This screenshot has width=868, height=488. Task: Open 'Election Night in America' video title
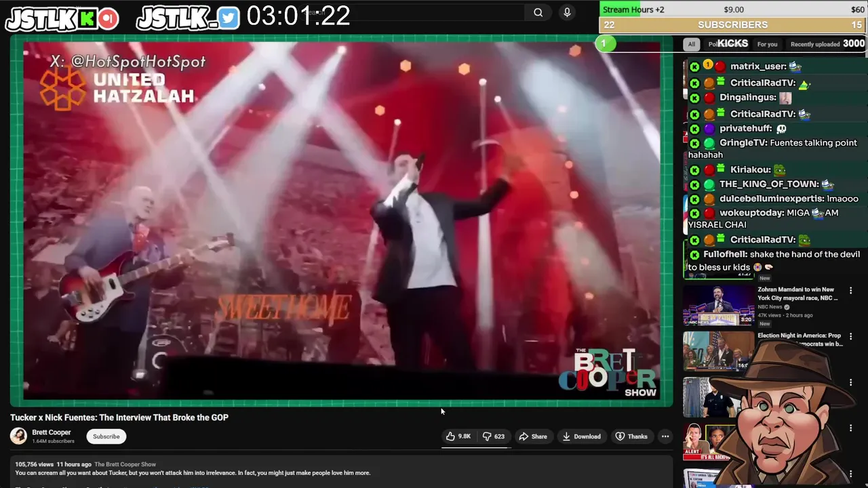pos(800,340)
